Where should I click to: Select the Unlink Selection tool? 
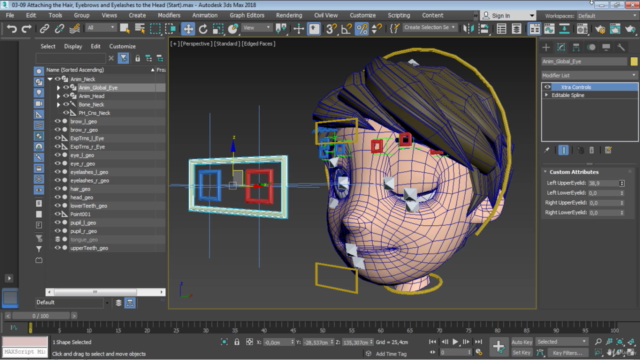[x=59, y=29]
